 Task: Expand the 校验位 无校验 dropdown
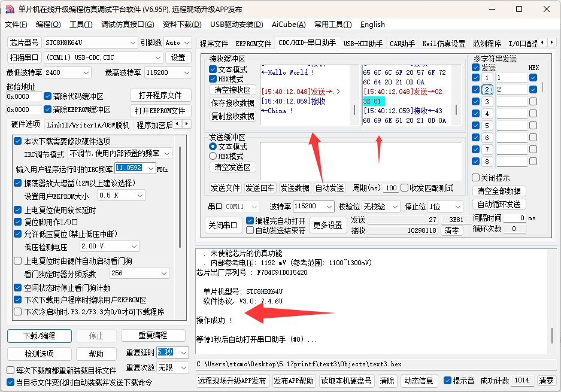point(395,206)
